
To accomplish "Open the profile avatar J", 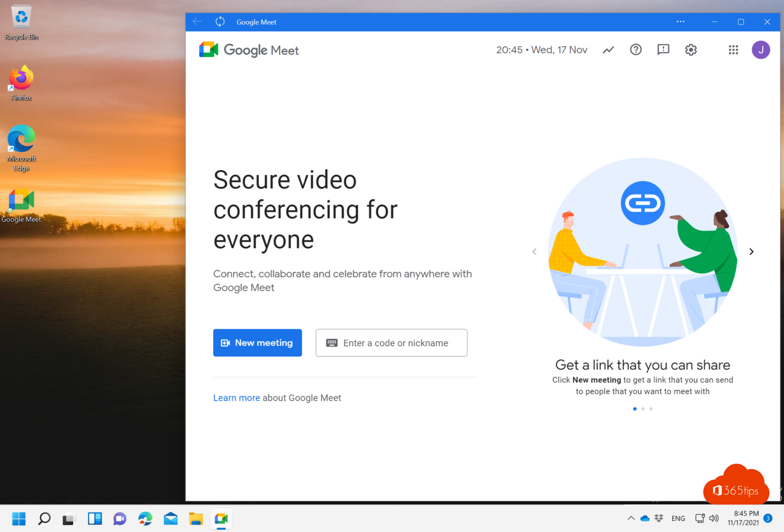I will click(x=761, y=50).
